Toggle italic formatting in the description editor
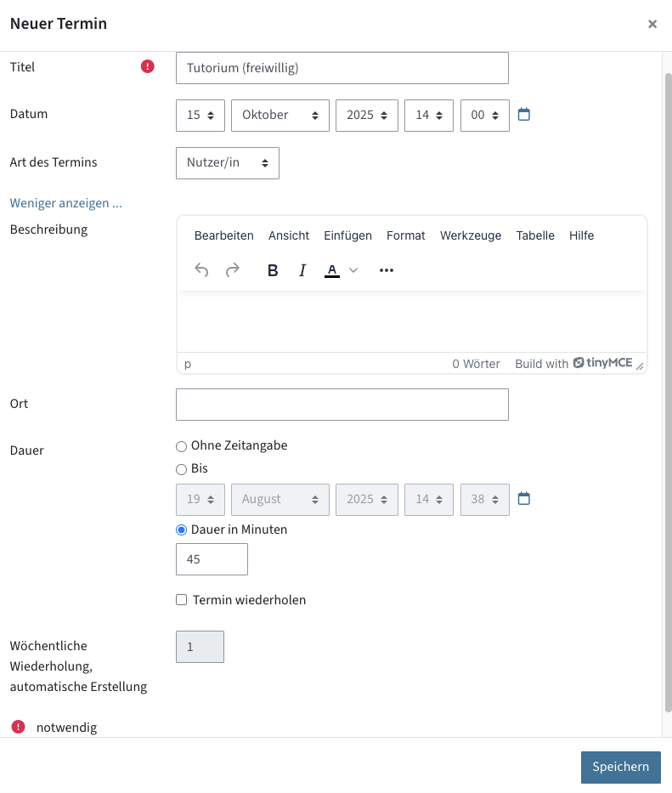 pyautogui.click(x=302, y=270)
